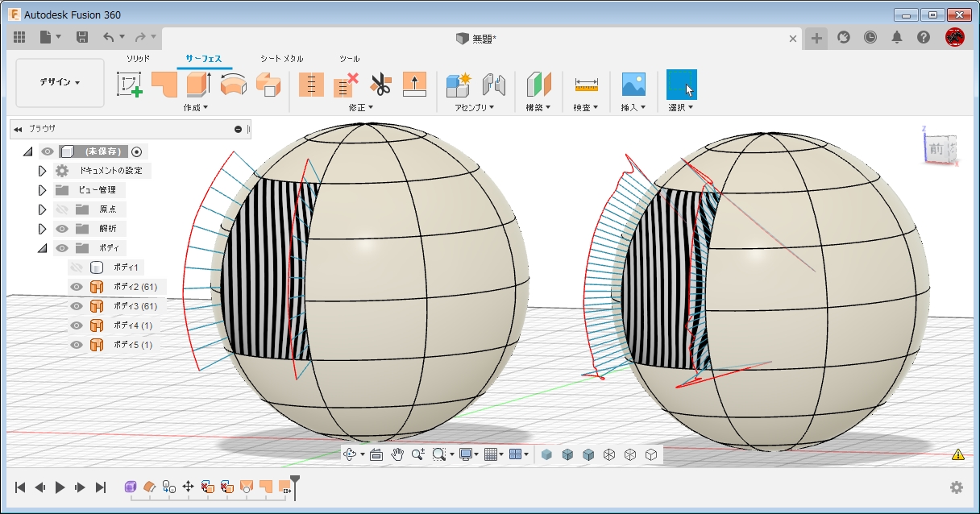The width and height of the screenshot is (980, 514).
Task: Click the yellow warning triangle icon
Action: (x=958, y=454)
